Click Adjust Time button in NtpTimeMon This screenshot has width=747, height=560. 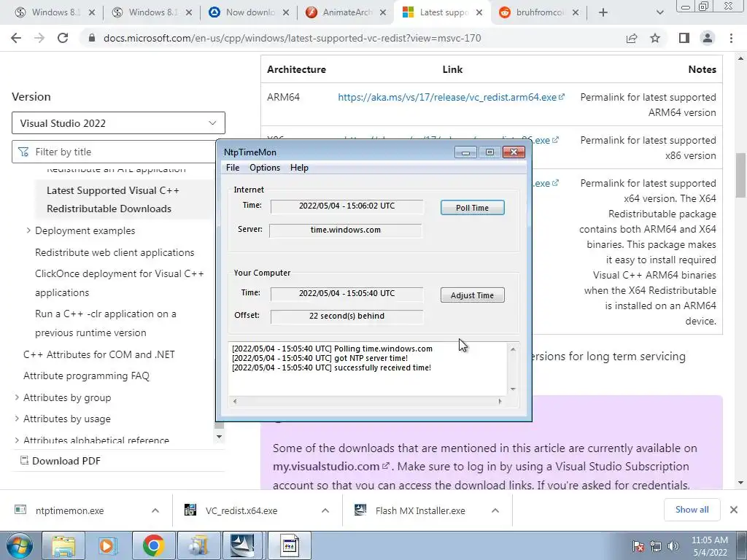point(472,295)
